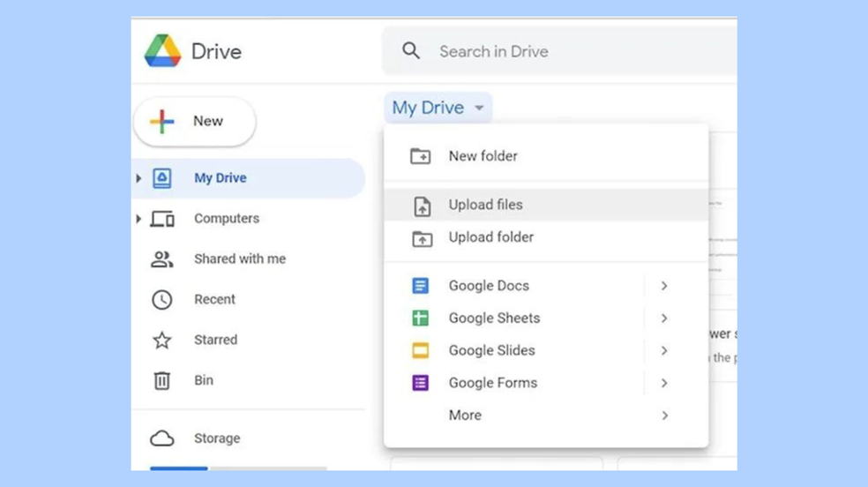Click the Bin trash icon

tap(161, 380)
